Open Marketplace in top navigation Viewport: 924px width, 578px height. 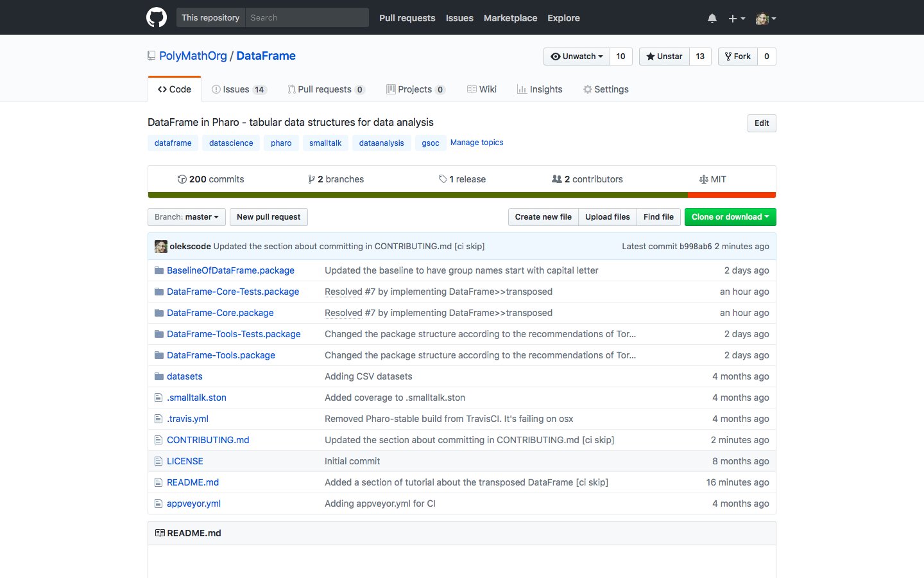point(510,18)
